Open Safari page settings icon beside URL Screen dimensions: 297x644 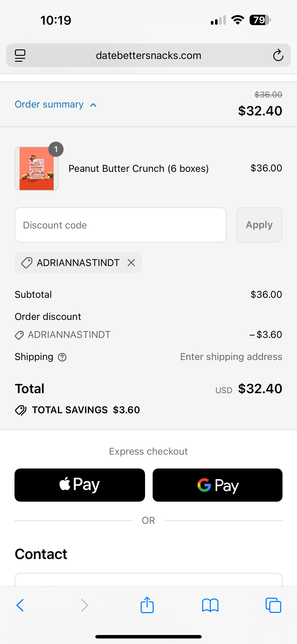pyautogui.click(x=20, y=55)
